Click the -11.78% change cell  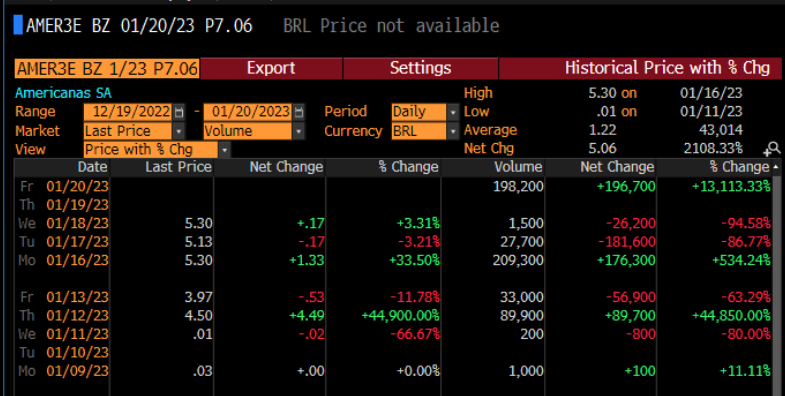coord(415,297)
